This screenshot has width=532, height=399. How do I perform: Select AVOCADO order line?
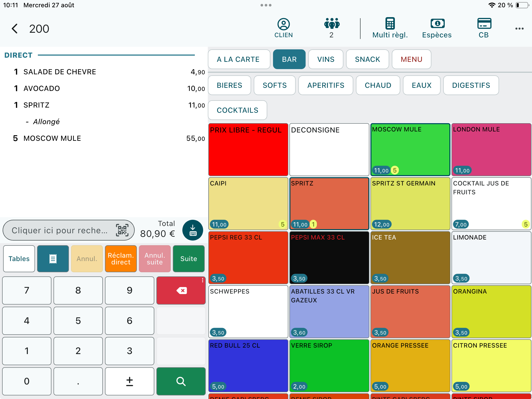coord(104,88)
